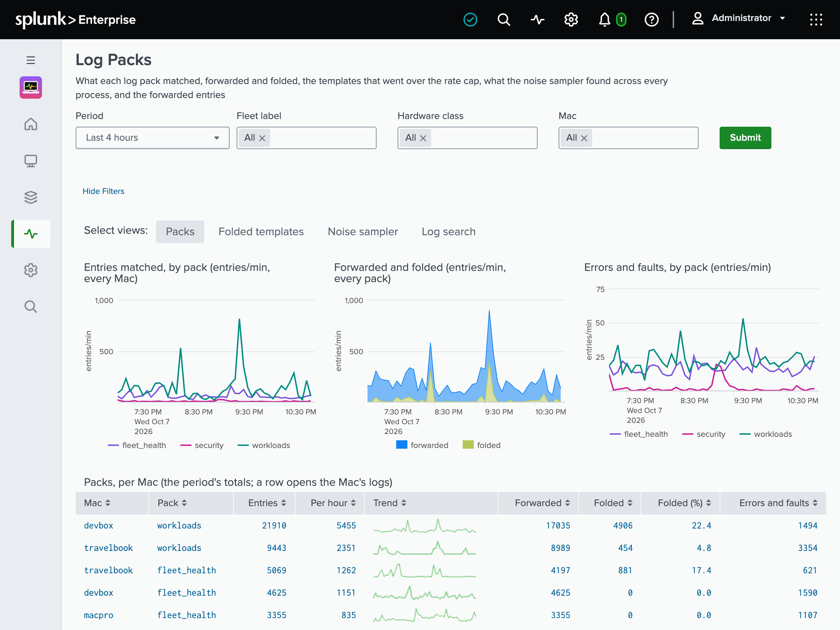Sort the table by Per hour column
The image size is (840, 630).
point(333,503)
